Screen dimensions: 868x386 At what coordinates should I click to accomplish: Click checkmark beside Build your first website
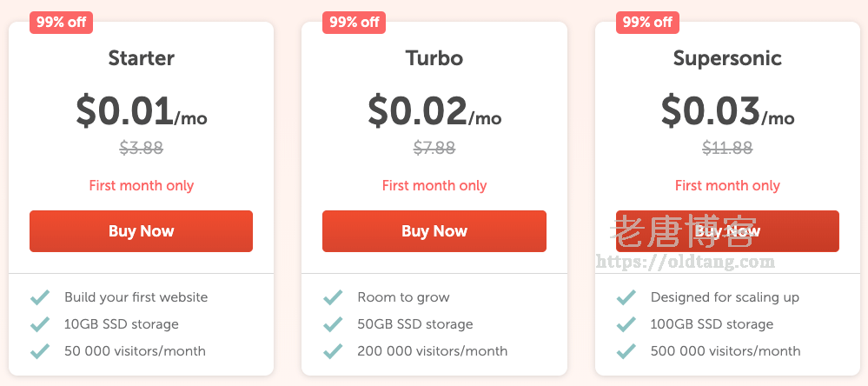[40, 297]
